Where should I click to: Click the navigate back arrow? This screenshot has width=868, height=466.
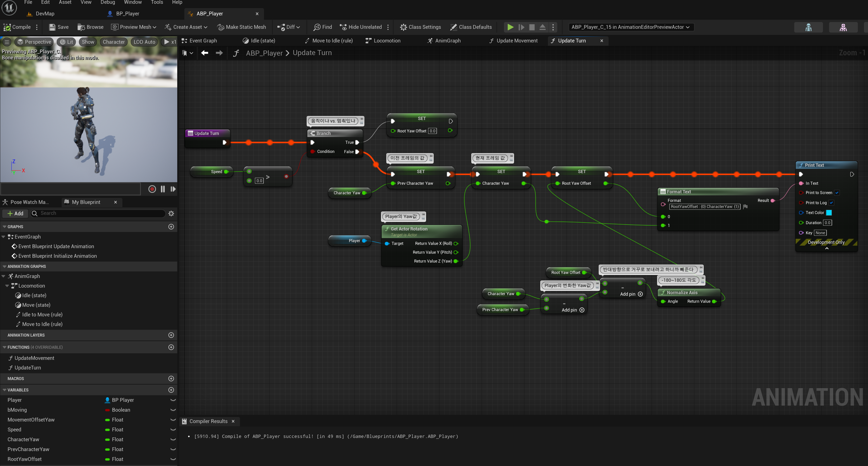pyautogui.click(x=205, y=53)
